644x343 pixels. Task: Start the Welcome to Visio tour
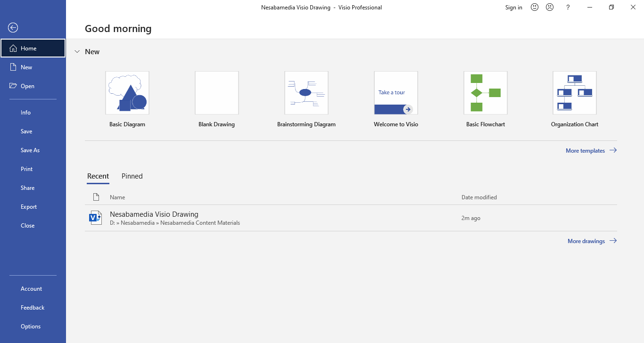(396, 93)
